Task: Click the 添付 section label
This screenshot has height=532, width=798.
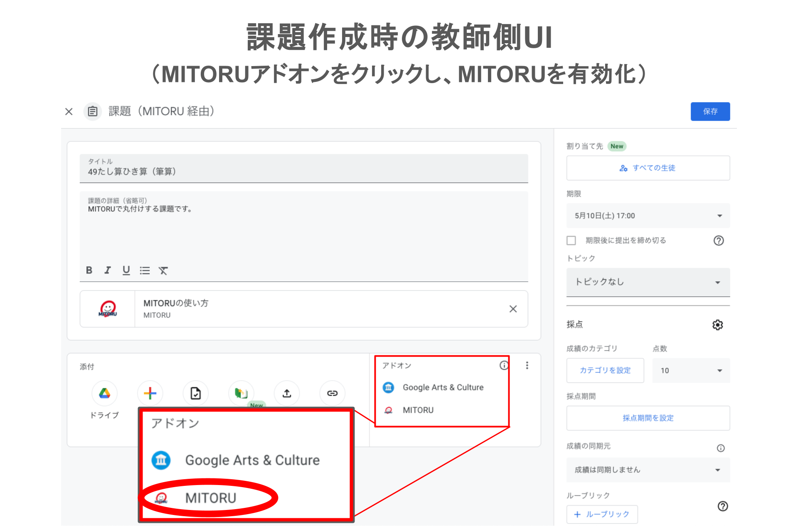Action: 87,367
